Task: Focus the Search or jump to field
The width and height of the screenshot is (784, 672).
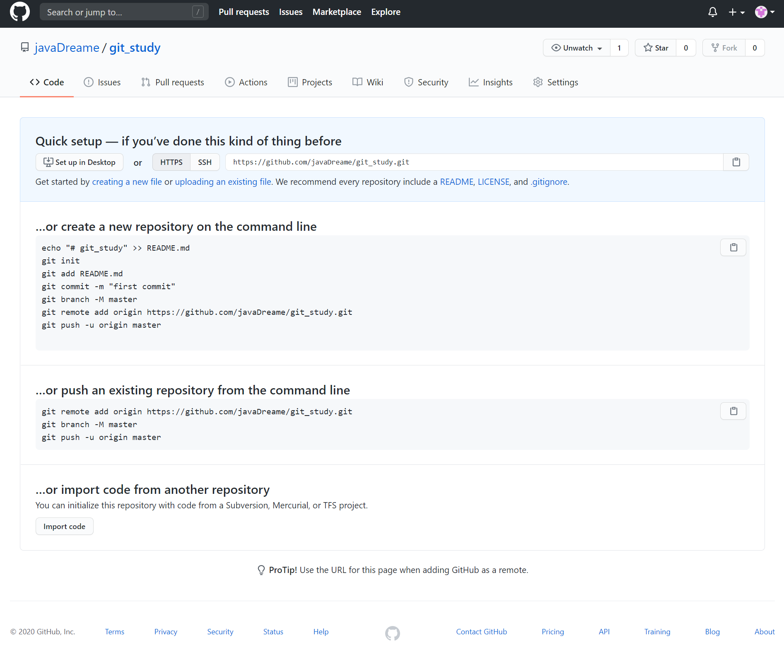Action: click(124, 12)
